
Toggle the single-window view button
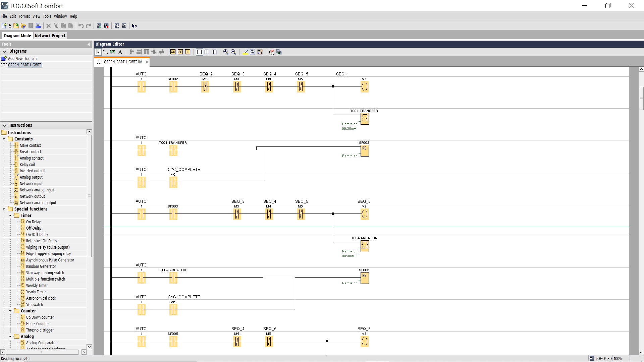click(199, 52)
